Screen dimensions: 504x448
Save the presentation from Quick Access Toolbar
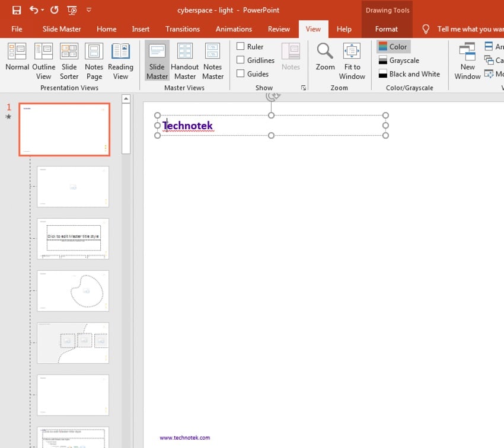tap(17, 10)
